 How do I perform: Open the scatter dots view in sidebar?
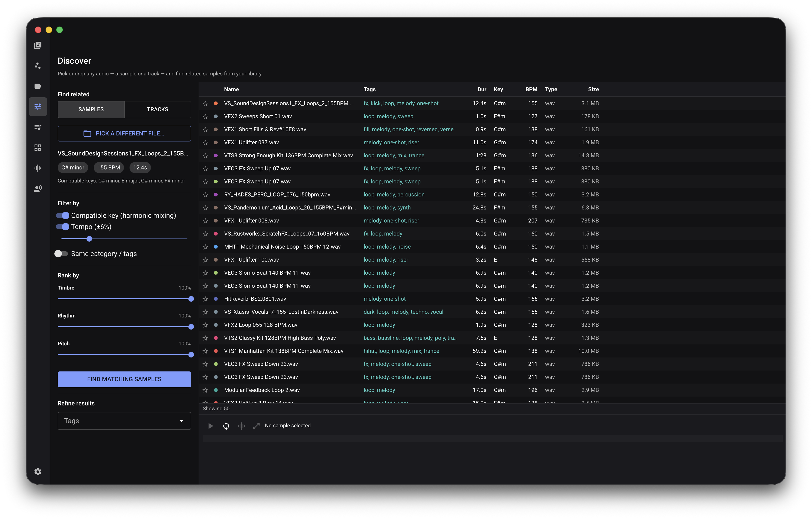[38, 66]
